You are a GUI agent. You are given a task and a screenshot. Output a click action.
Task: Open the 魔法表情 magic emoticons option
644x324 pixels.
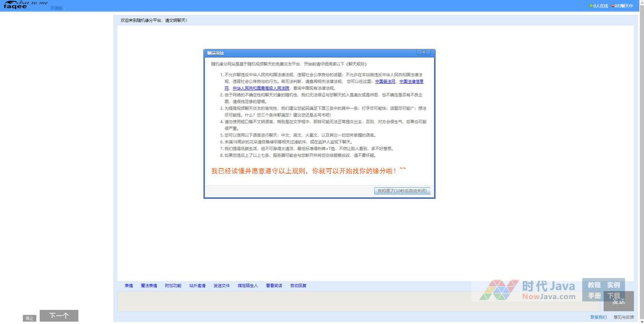coord(149,286)
